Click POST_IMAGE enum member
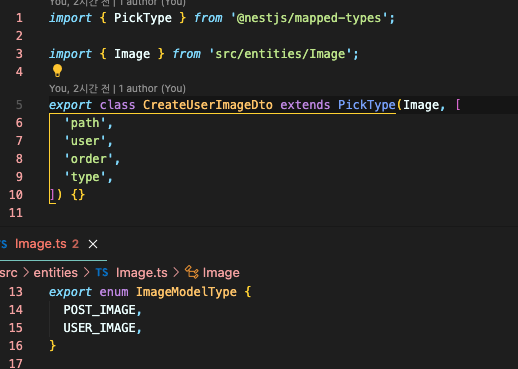Viewport: 518px width, 369px height. tap(99, 310)
